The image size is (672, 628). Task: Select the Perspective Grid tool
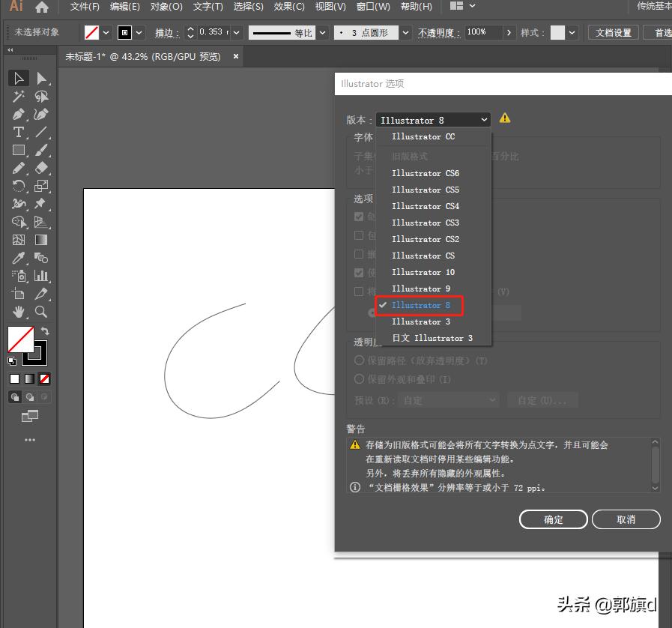pyautogui.click(x=41, y=222)
